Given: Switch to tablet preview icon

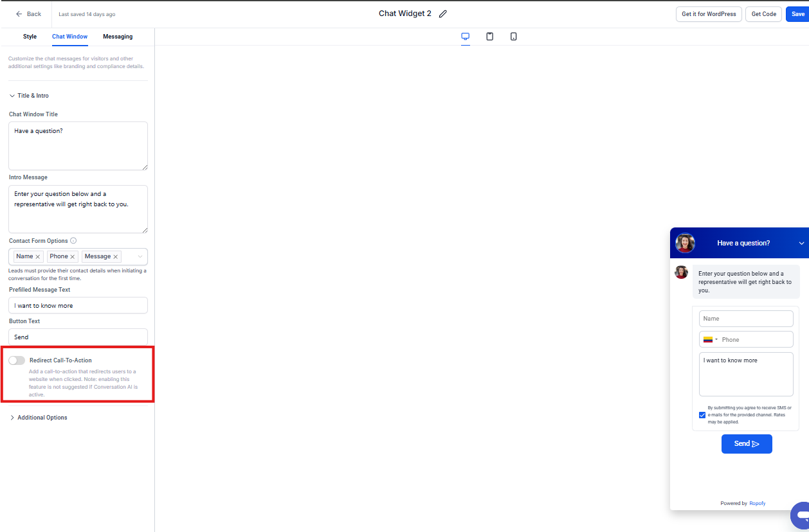Looking at the screenshot, I should [x=489, y=37].
